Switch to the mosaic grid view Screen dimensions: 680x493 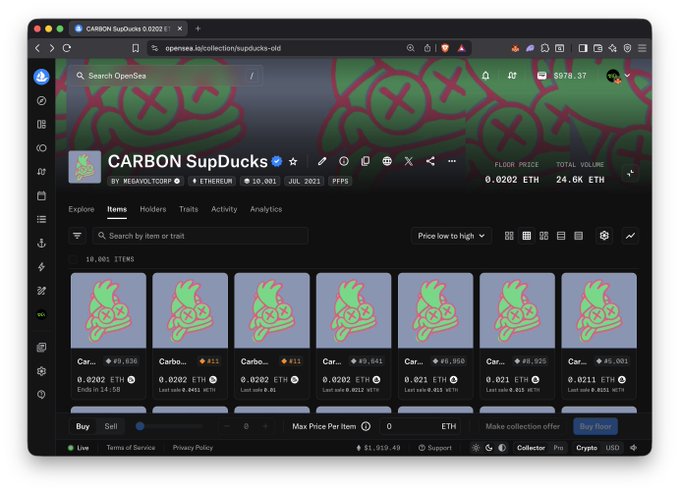pos(544,236)
